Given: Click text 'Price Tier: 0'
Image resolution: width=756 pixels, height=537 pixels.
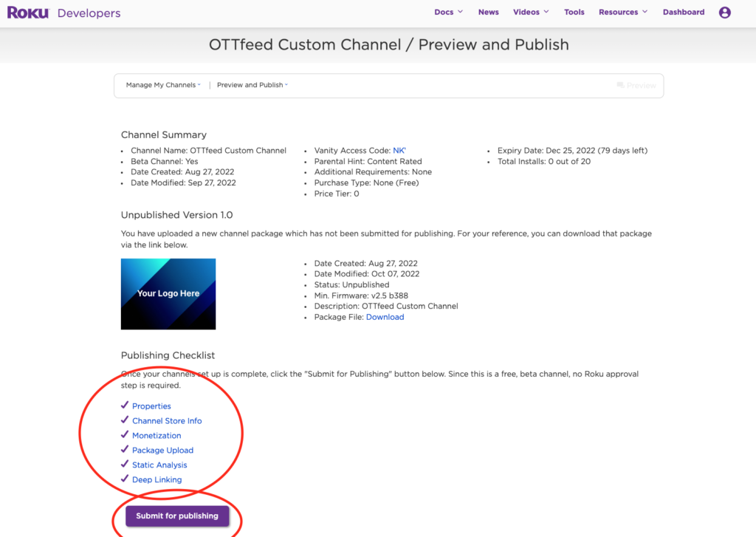Looking at the screenshot, I should click(x=337, y=194).
